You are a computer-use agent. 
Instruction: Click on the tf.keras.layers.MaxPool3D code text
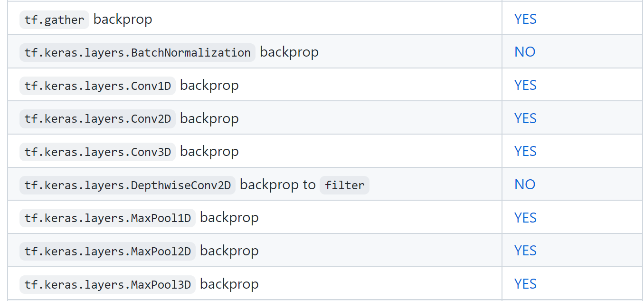107,285
